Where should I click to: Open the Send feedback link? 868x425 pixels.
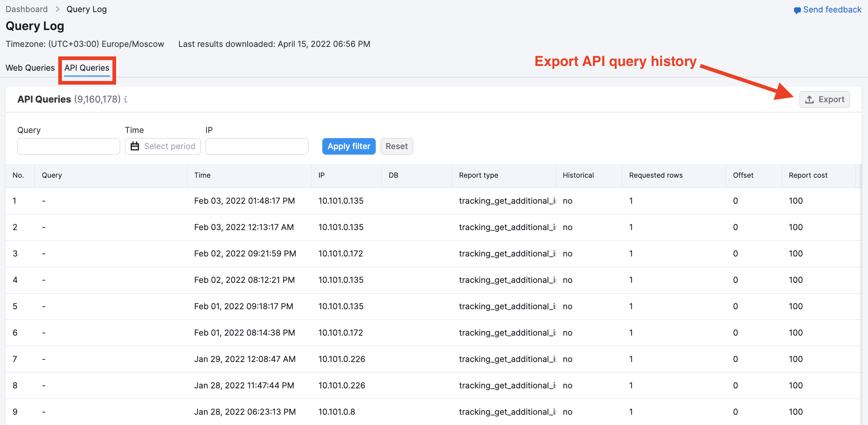point(832,10)
